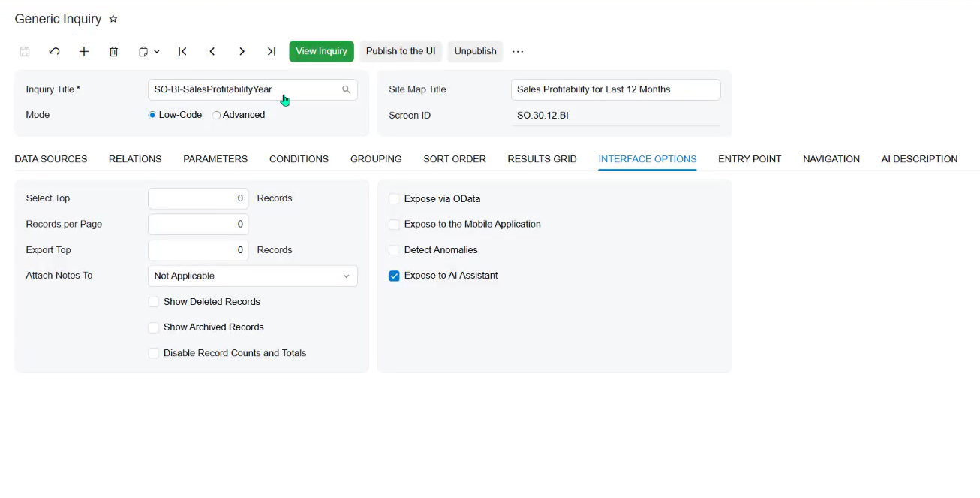980x498 pixels.
Task: Click the green View Inquiry button
Action: [x=321, y=51]
